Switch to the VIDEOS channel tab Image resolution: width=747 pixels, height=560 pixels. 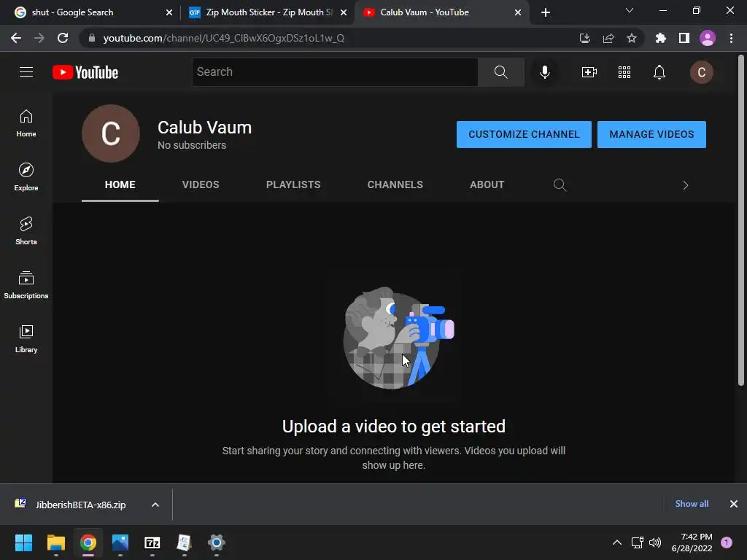pyautogui.click(x=201, y=184)
